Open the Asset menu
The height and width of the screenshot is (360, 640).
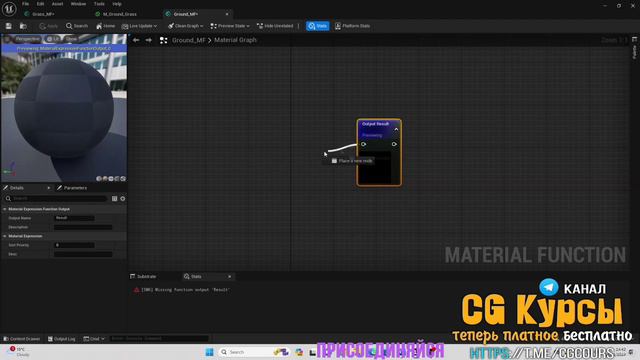(57, 4)
